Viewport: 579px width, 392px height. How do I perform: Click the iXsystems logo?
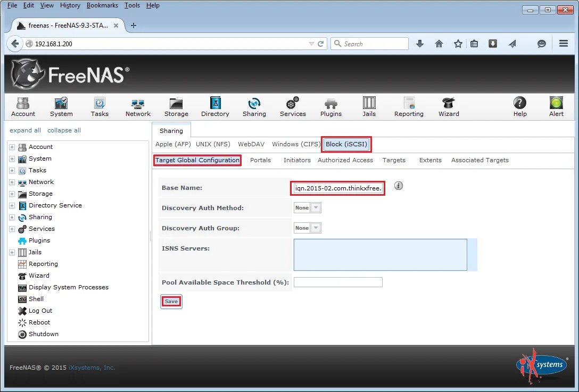point(542,366)
